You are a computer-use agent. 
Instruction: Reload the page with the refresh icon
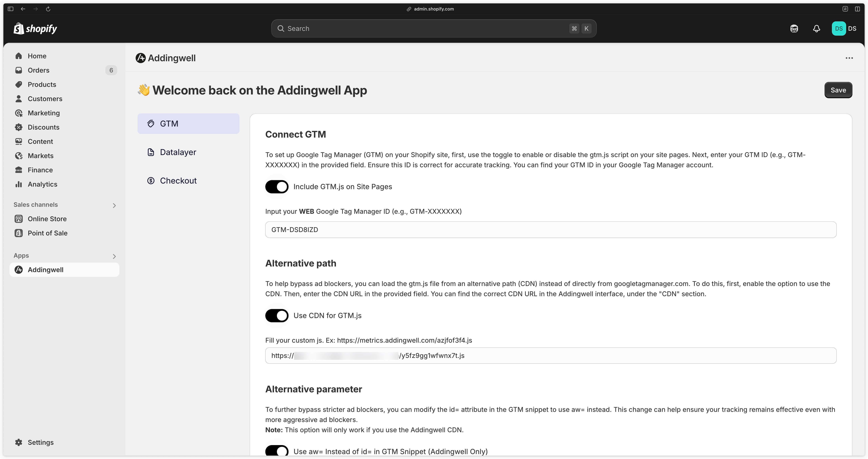coord(48,9)
